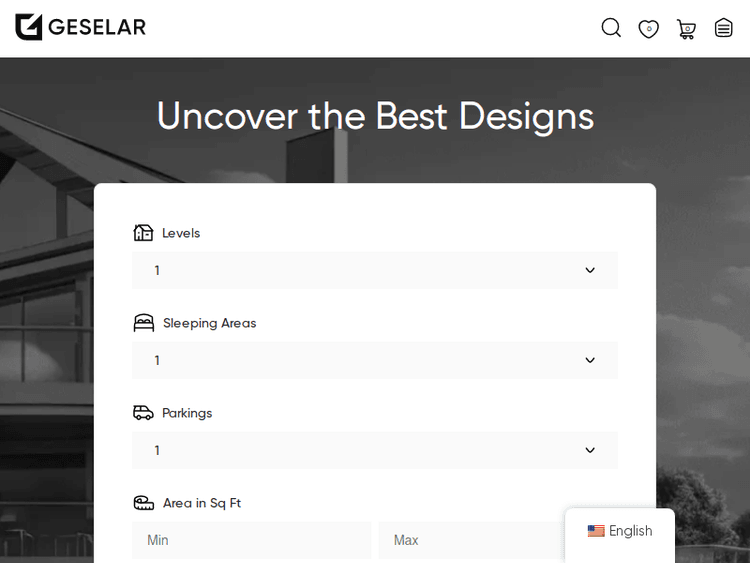Click the Geselar logo
The image size is (750, 563).
click(x=80, y=27)
